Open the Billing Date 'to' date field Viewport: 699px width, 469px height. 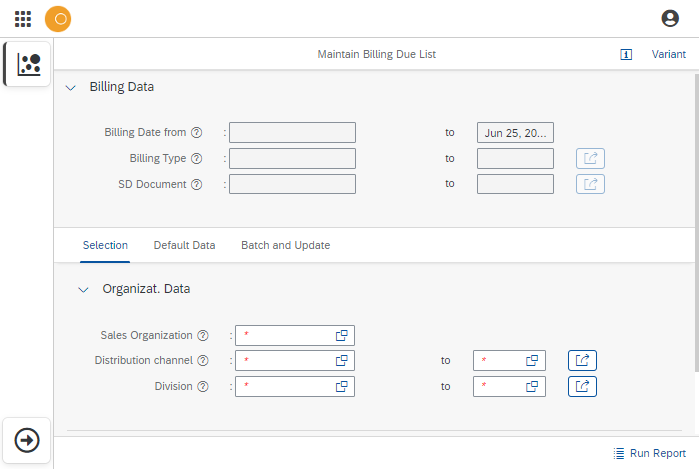[x=515, y=132]
